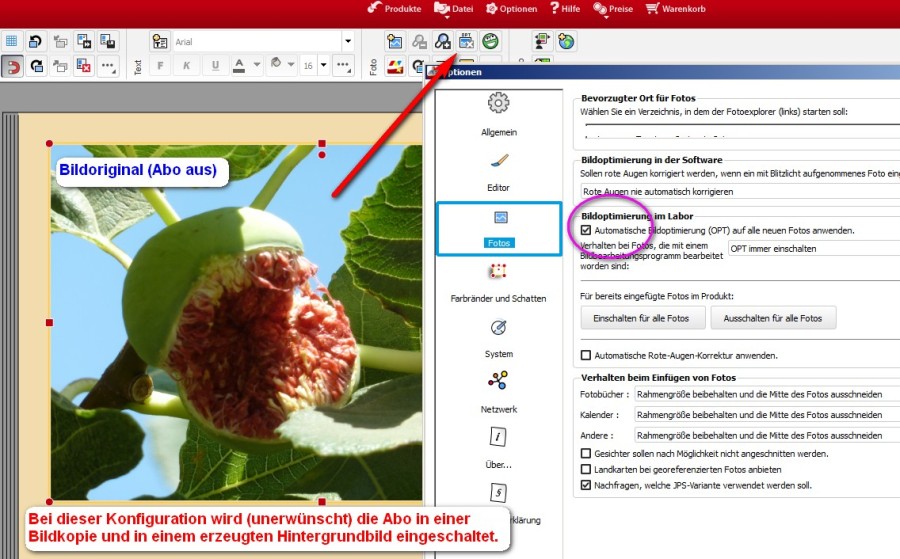Viewport: 900px width, 559px height.
Task: Click the send-to-back layer icon
Action: pos(60,66)
